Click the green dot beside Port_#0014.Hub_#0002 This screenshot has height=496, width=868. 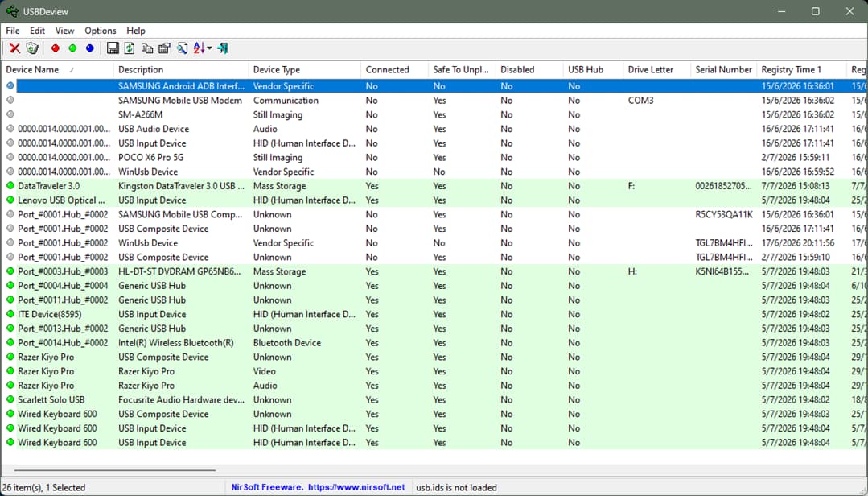coord(10,342)
